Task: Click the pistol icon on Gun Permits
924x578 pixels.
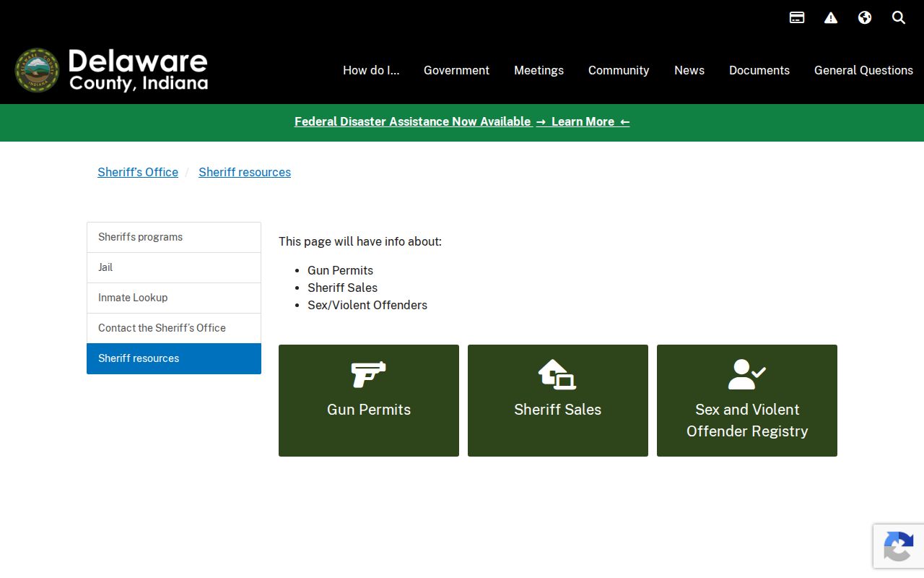Action: 369,374
